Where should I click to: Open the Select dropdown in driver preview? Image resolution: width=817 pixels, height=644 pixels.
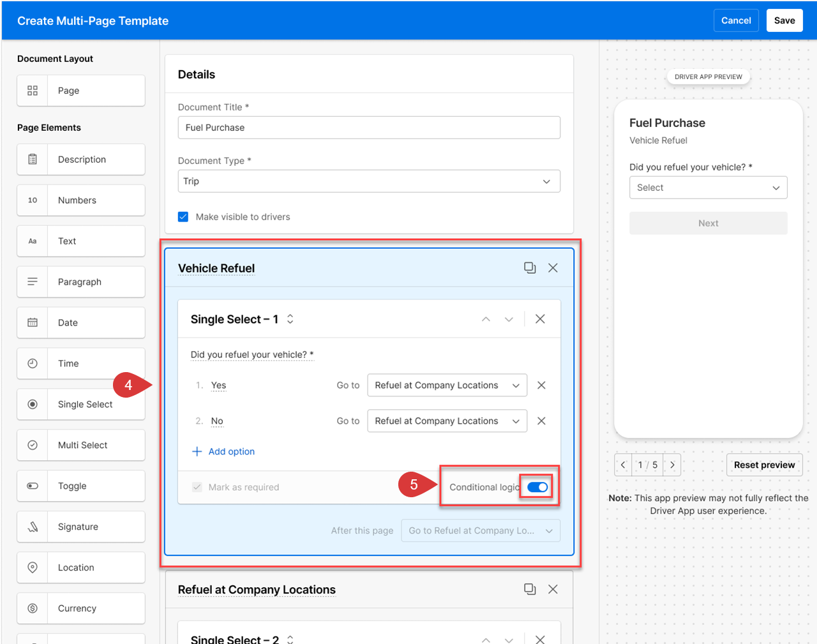click(x=708, y=188)
